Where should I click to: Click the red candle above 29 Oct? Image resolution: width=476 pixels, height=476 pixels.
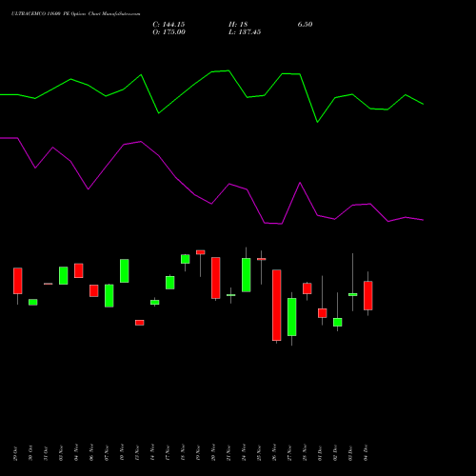point(18,281)
